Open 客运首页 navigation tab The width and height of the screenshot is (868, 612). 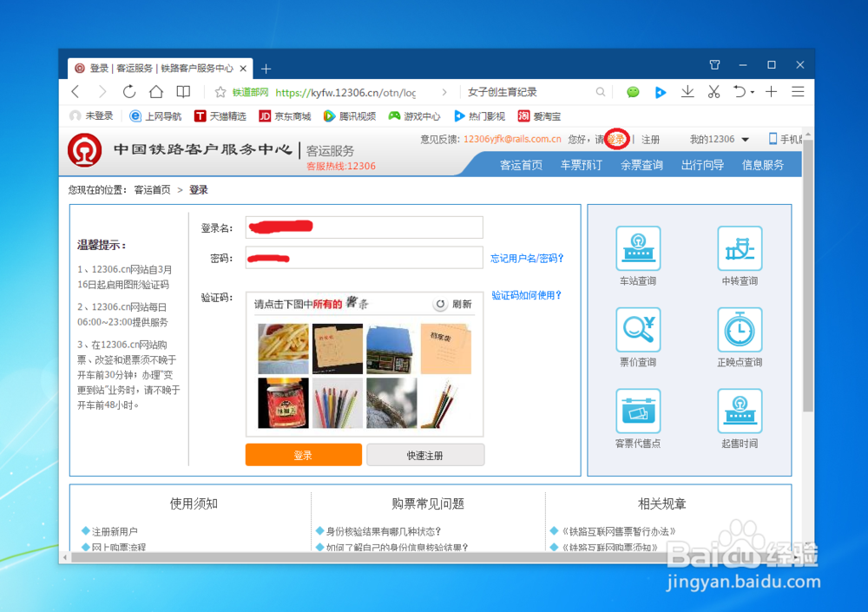pos(521,165)
